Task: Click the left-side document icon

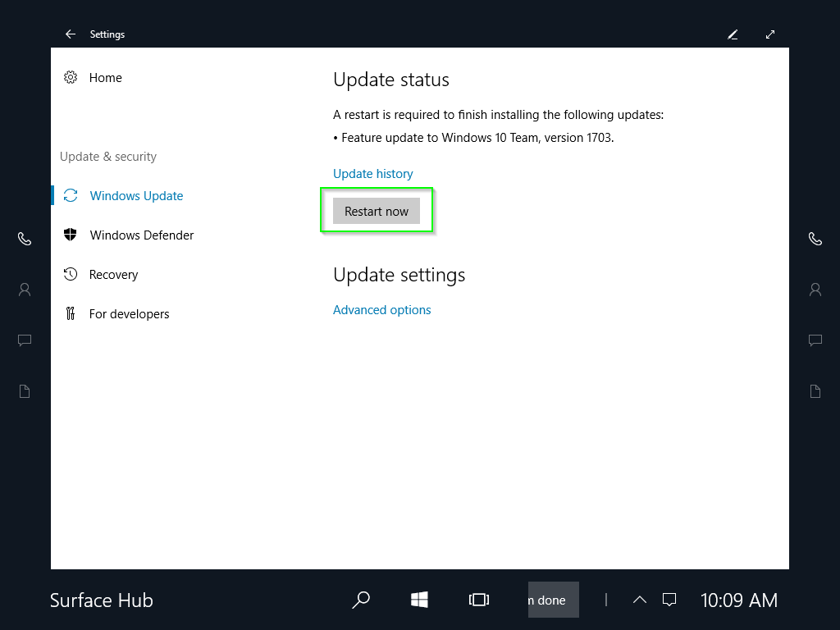Action: pyautogui.click(x=25, y=391)
